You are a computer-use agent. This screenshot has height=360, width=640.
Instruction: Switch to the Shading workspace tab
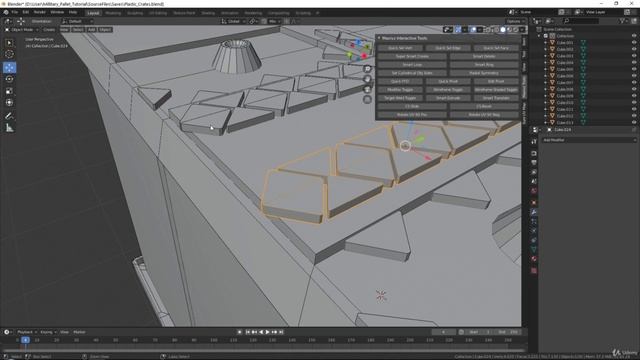208,13
